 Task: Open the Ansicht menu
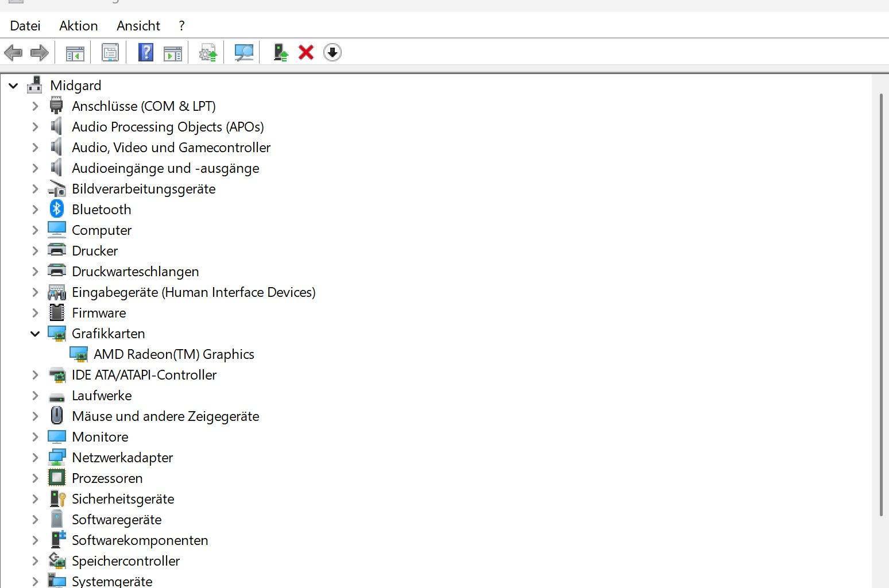[x=138, y=26]
